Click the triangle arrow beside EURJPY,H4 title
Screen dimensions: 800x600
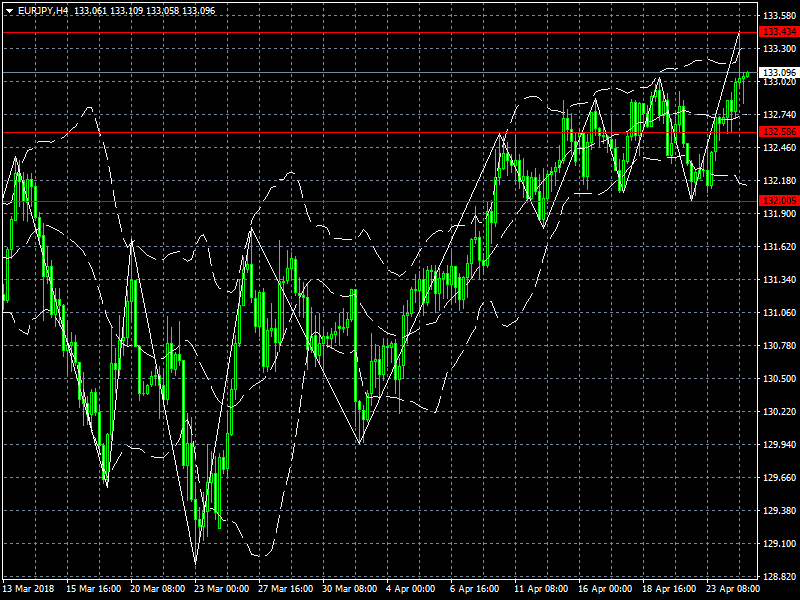click(x=9, y=9)
